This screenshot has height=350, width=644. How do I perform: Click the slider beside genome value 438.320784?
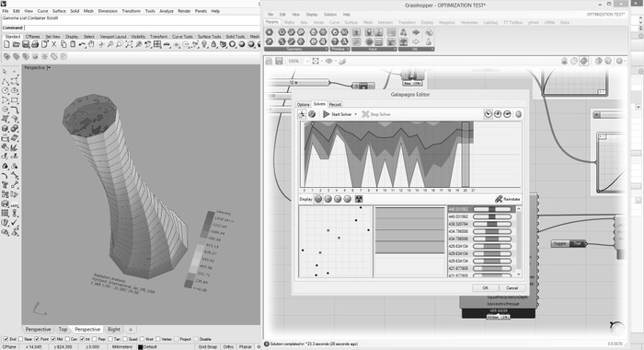tap(492, 224)
